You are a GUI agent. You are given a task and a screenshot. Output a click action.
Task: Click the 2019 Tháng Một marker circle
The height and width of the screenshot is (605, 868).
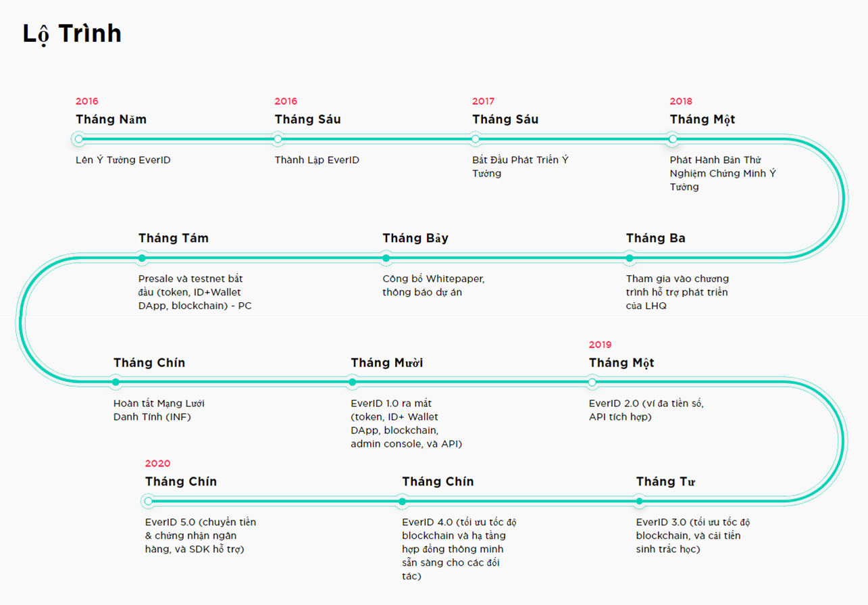point(592,383)
